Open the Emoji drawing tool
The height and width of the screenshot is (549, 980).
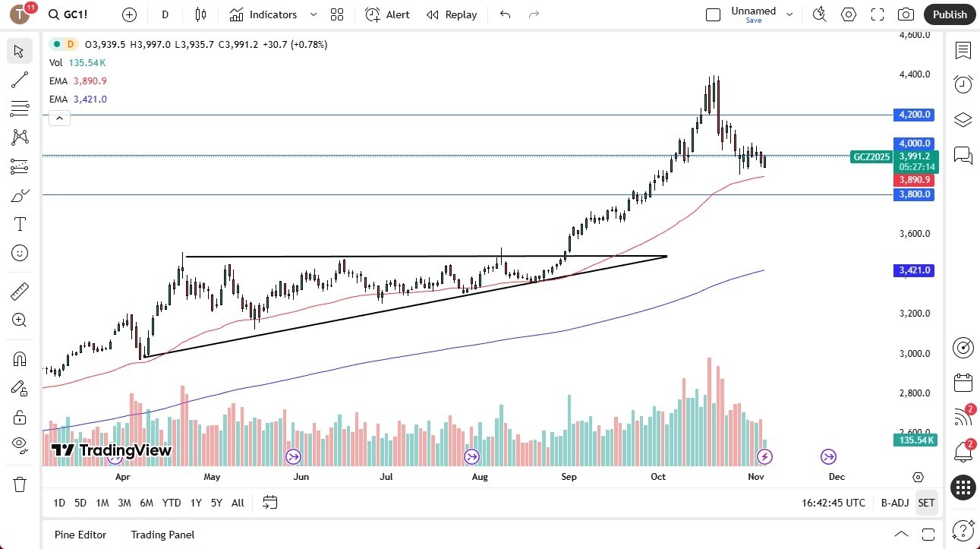(19, 253)
